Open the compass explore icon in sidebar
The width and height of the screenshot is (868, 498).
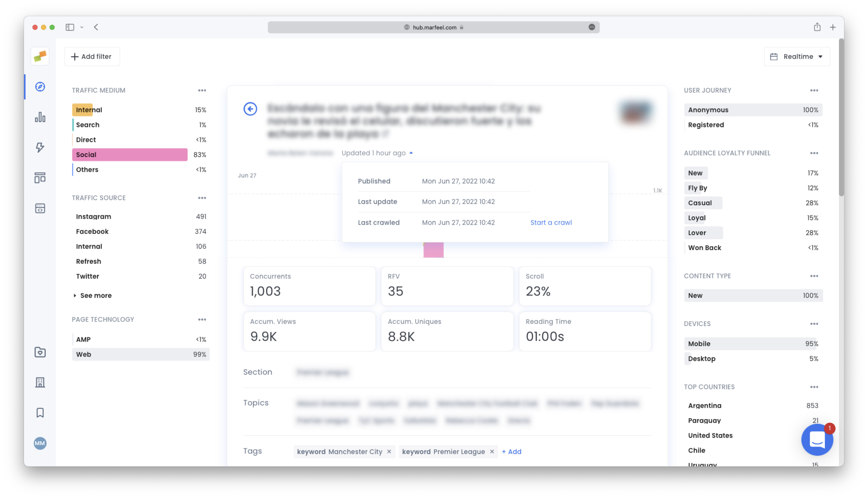pyautogui.click(x=40, y=87)
